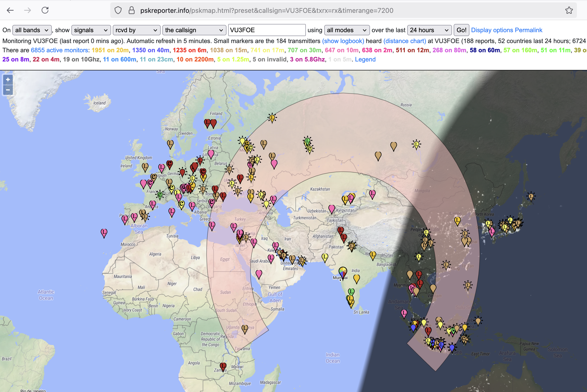
Task: Click the yellow sun marker in northern Russia
Action: (x=272, y=118)
